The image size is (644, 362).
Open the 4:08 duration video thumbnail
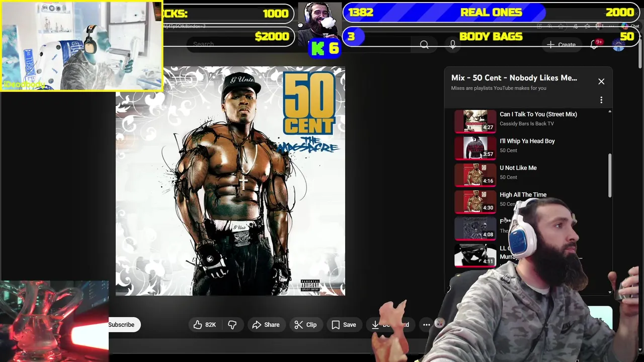[x=475, y=228]
